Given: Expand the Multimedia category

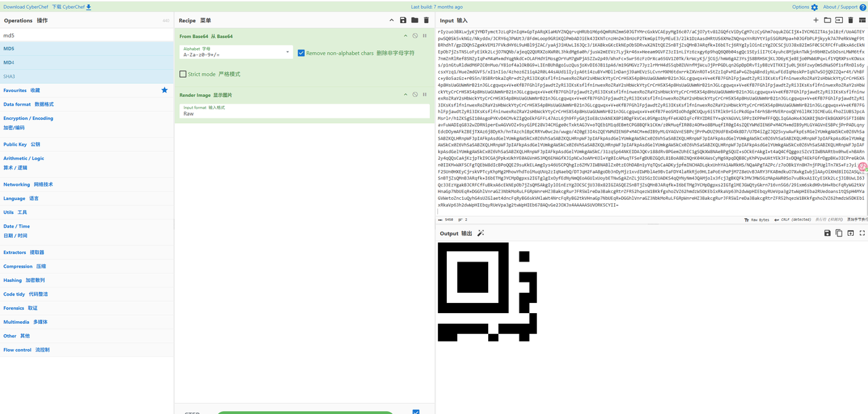Looking at the screenshot, I should [x=87, y=322].
